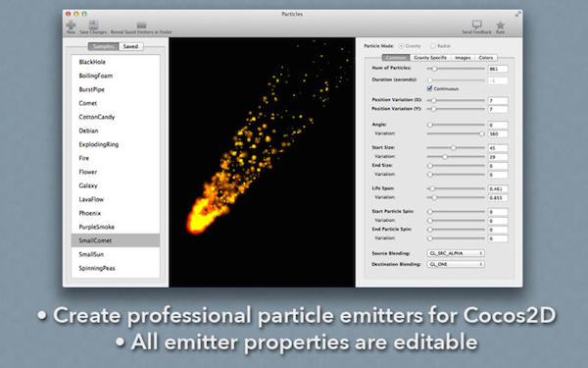588x368 pixels.
Task: Click the Duration (seconds) slider
Action: 456,80
